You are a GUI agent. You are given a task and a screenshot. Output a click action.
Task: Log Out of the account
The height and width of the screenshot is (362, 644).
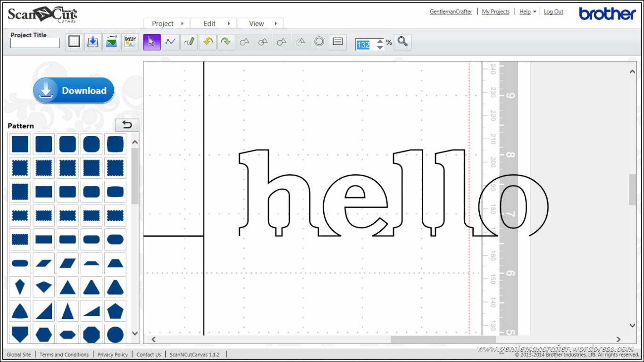click(x=553, y=12)
